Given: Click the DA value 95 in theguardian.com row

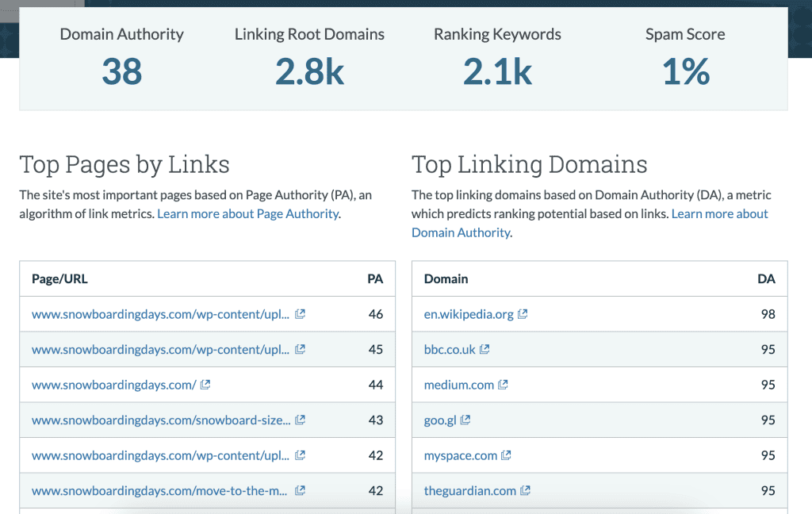Looking at the screenshot, I should pyautogui.click(x=768, y=490).
